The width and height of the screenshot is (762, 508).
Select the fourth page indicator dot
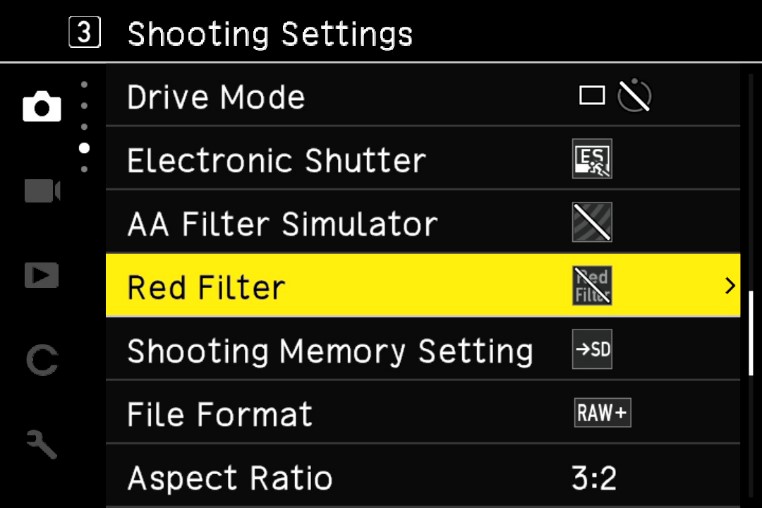tap(84, 148)
